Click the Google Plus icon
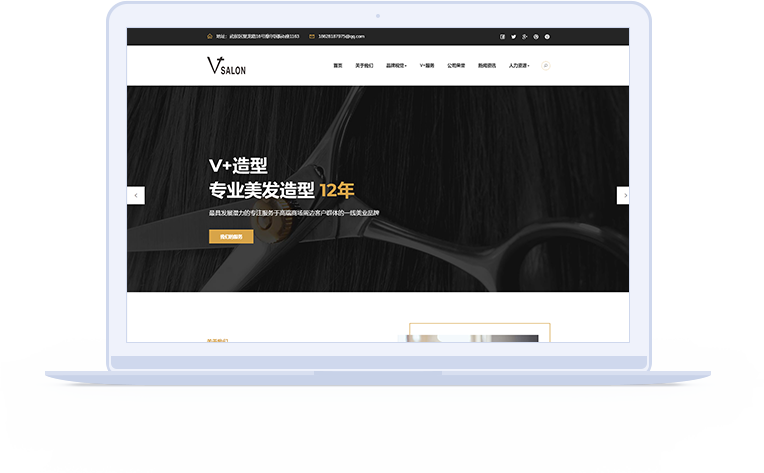Image resolution: width=764 pixels, height=473 pixels. 525,36
